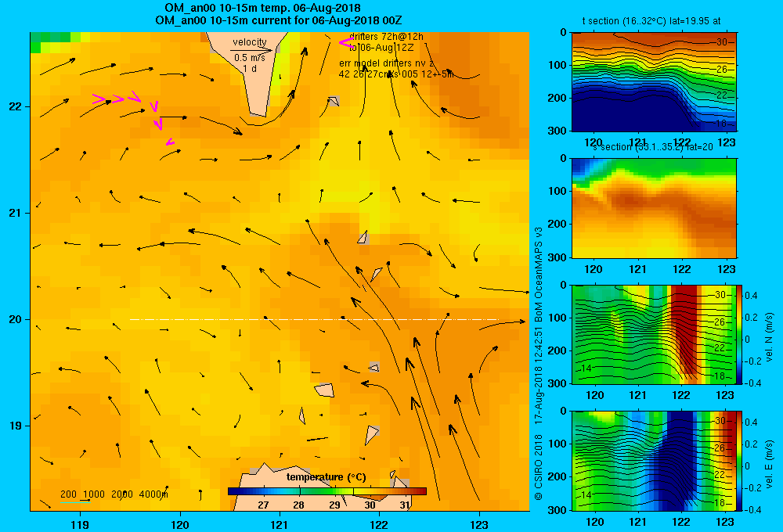Click the CSIRO 2018 BoM OceanMAPS v3 credit text
The width and height of the screenshot is (783, 532).
tap(539, 363)
